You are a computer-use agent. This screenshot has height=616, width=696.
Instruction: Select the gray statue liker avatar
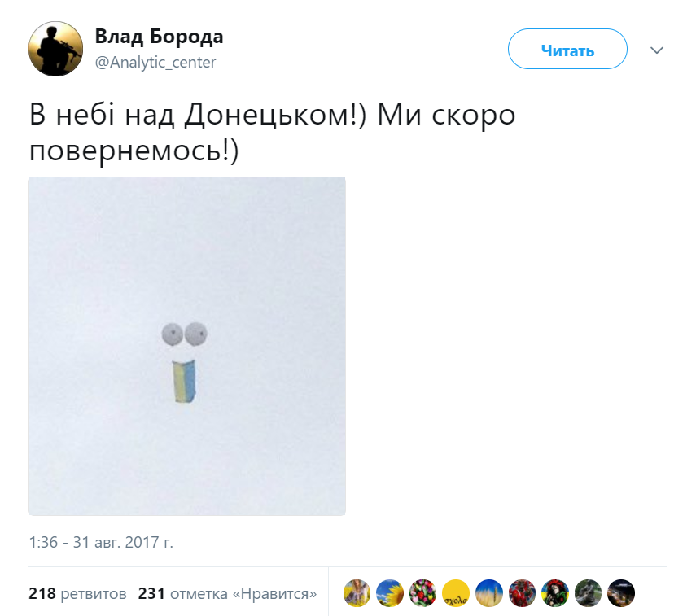[588, 593]
